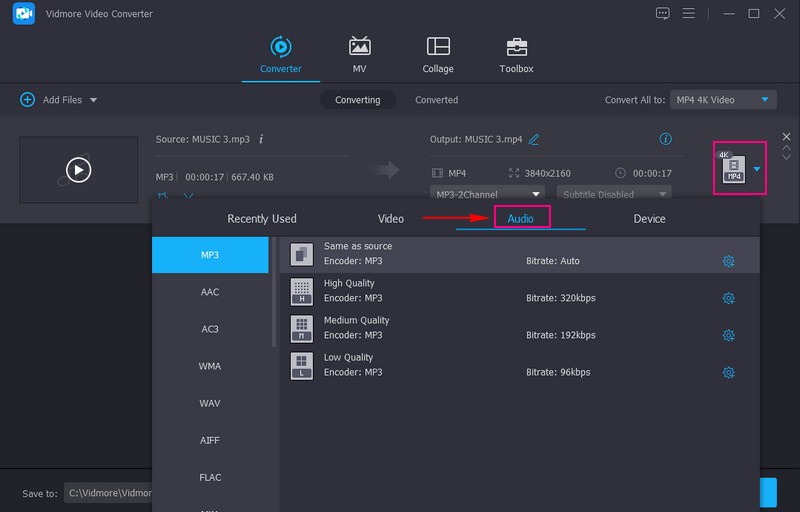Open the Toolbox section
The width and height of the screenshot is (800, 512).
click(x=516, y=55)
